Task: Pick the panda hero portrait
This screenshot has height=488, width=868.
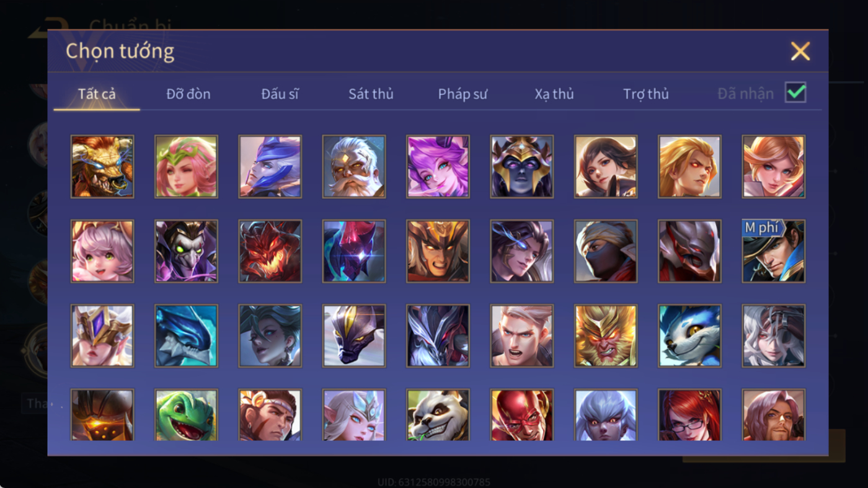Action: pos(438,415)
